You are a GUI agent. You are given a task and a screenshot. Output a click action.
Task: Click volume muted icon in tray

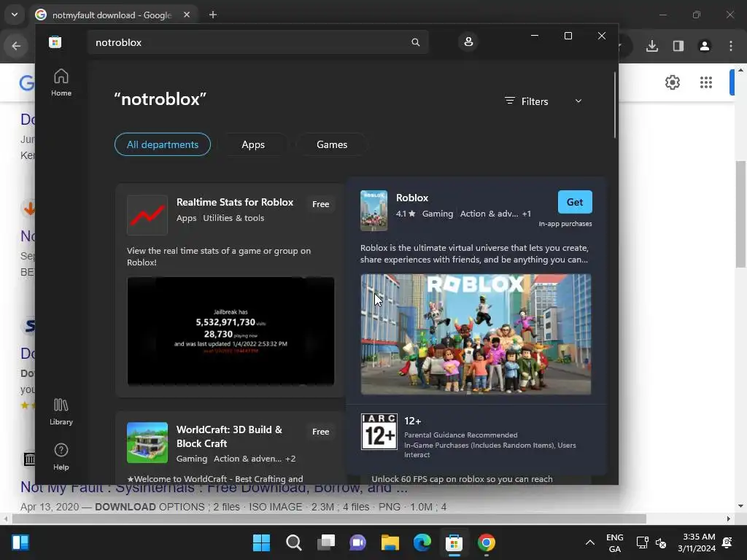(661, 542)
